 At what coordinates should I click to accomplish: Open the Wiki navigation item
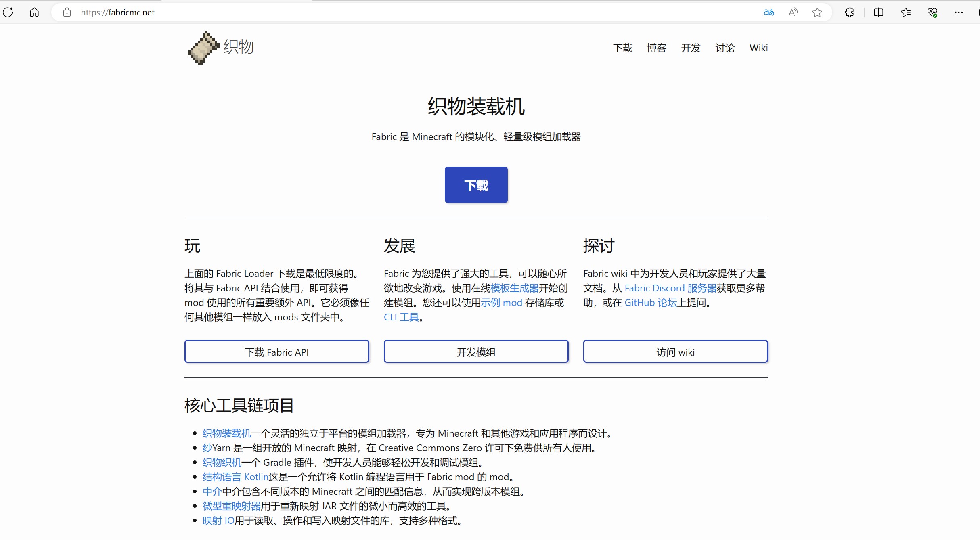(758, 48)
